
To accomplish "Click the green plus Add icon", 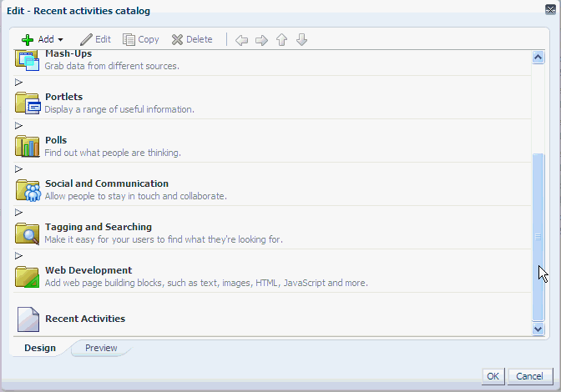I will coord(28,40).
